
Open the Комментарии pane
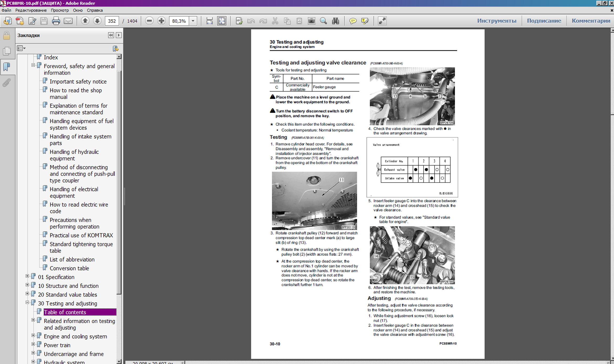[x=591, y=21]
